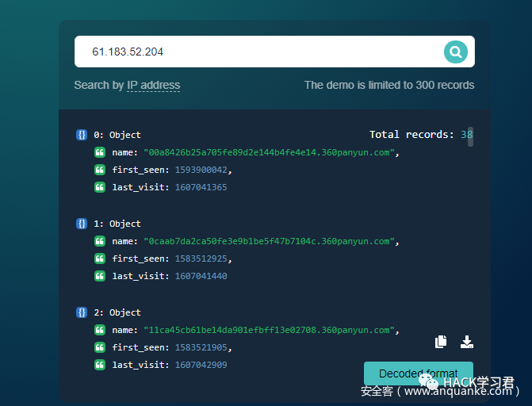Click the '1: Object' label

click(117, 224)
